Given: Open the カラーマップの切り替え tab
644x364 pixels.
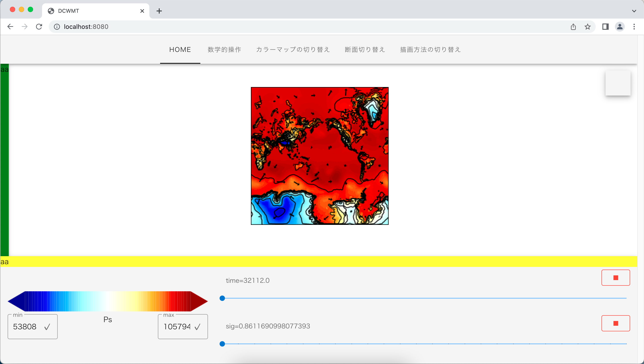Looking at the screenshot, I should (293, 49).
